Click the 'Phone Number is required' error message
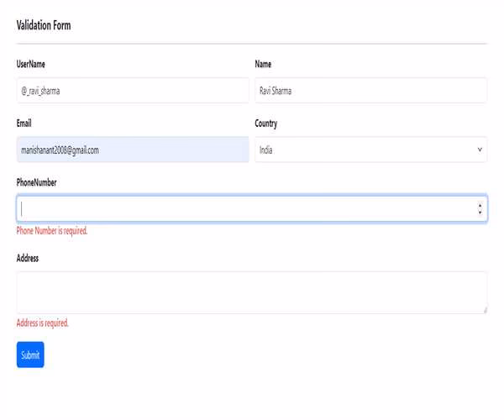504x420 pixels. pos(52,231)
